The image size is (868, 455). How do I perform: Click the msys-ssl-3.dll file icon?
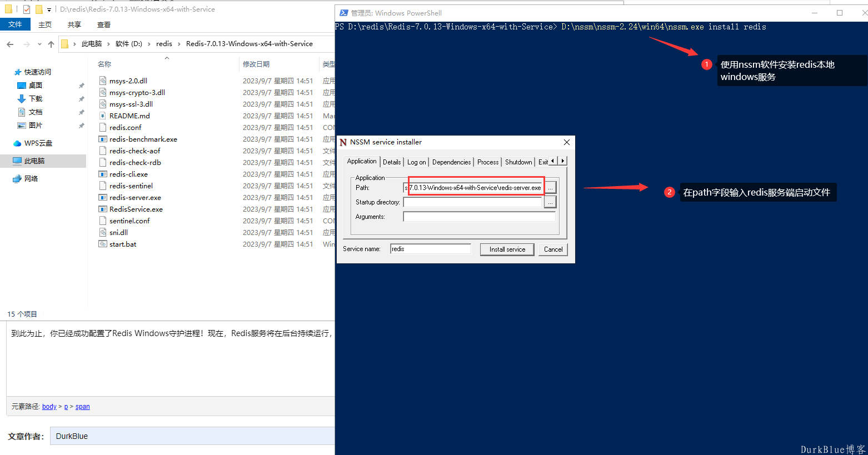[103, 104]
